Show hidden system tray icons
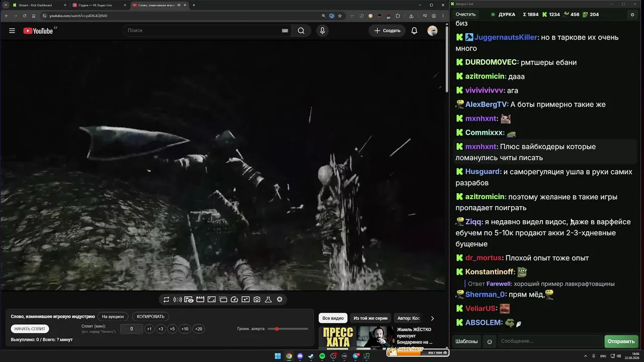Image resolution: width=644 pixels, height=362 pixels. pyautogui.click(x=586, y=356)
